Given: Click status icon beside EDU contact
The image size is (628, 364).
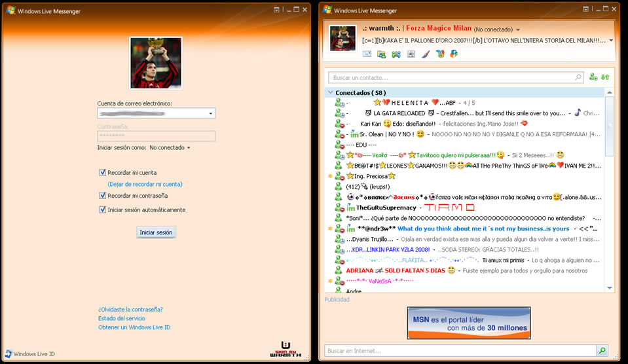Looking at the screenshot, I should [x=340, y=145].
